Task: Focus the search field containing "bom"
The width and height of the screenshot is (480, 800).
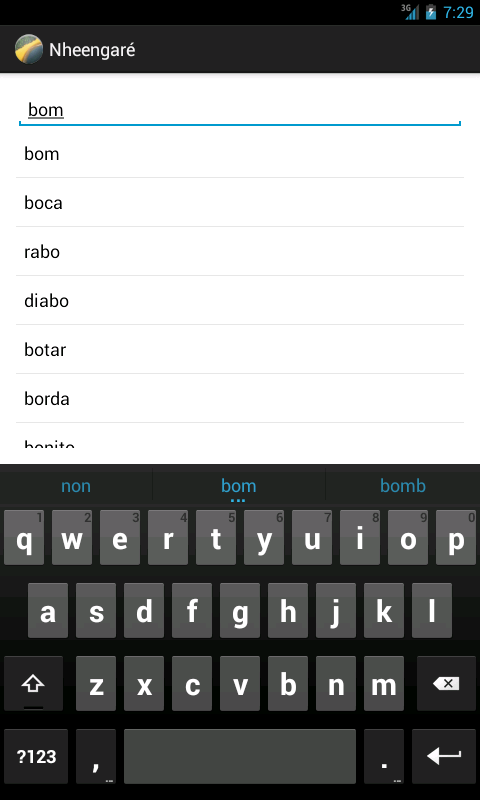Action: click(x=240, y=110)
